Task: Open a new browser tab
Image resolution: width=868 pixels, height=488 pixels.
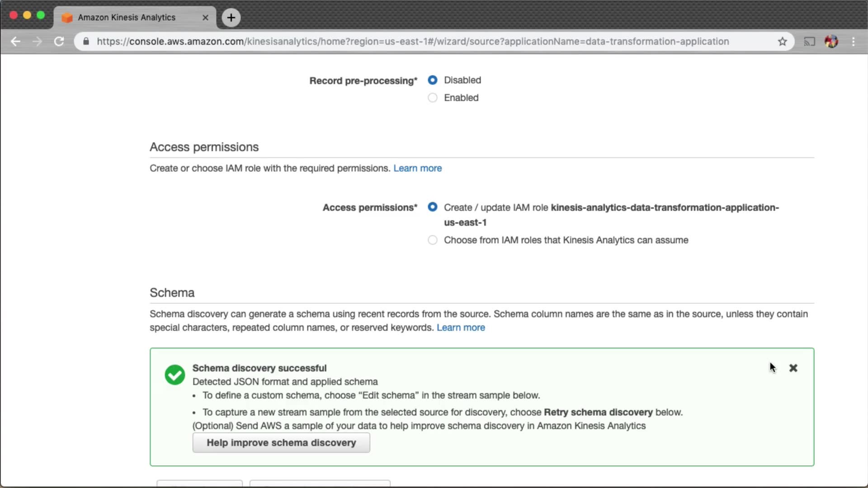Action: tap(231, 18)
